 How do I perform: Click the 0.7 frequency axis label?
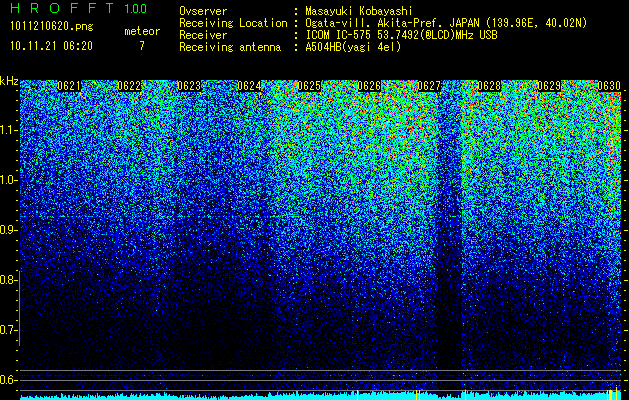[x=8, y=330]
